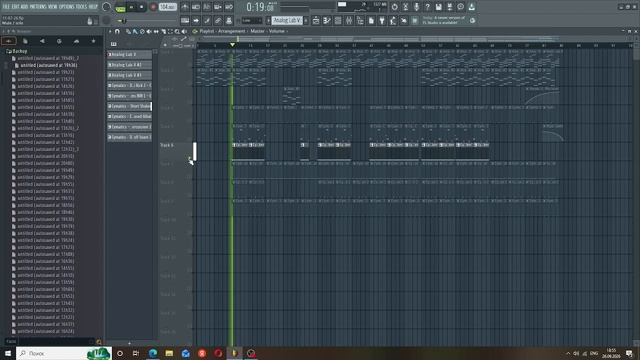
Task: Click the question mark help icon
Action: (x=427, y=7)
